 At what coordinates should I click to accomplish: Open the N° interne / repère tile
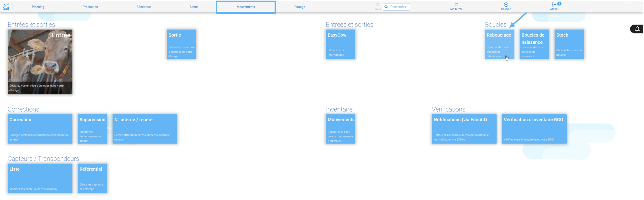click(145, 129)
